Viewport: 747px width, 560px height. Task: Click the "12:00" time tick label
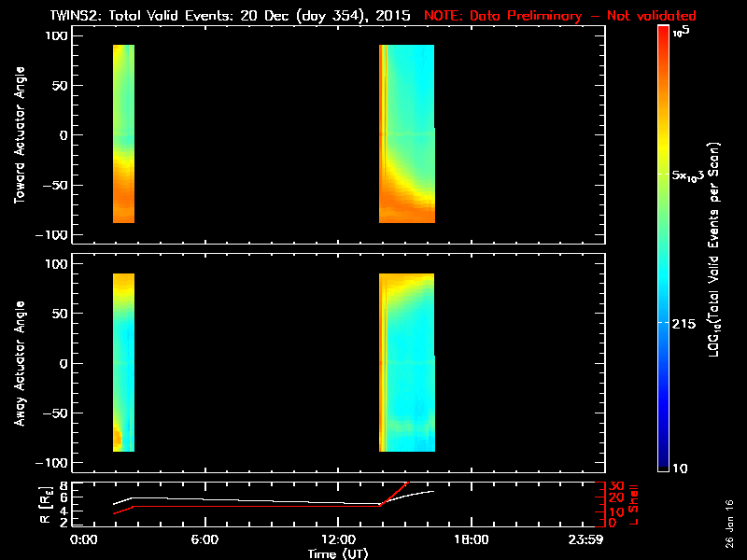338,539
